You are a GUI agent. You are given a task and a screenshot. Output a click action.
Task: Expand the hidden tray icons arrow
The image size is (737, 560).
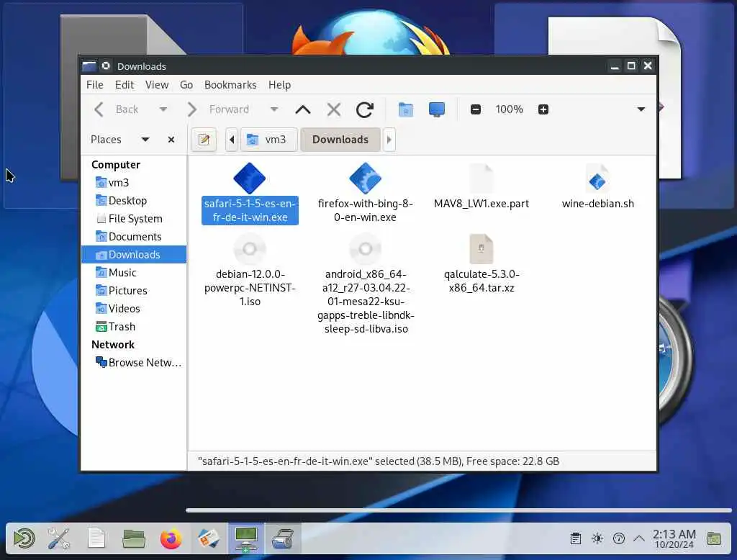[639, 538]
